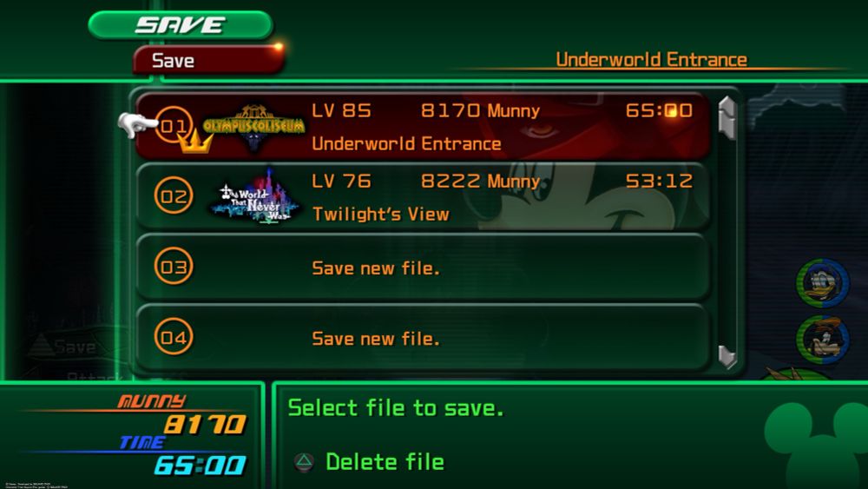Select the 04 slot number badge
The height and width of the screenshot is (489, 868).
click(174, 337)
